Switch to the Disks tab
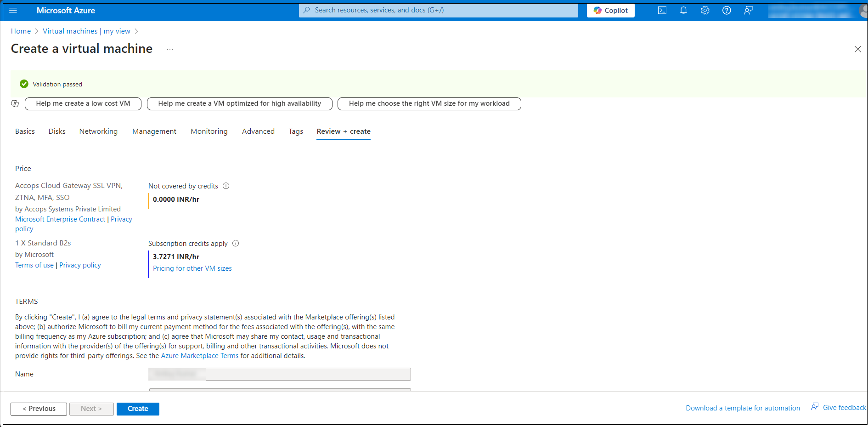 tap(57, 131)
